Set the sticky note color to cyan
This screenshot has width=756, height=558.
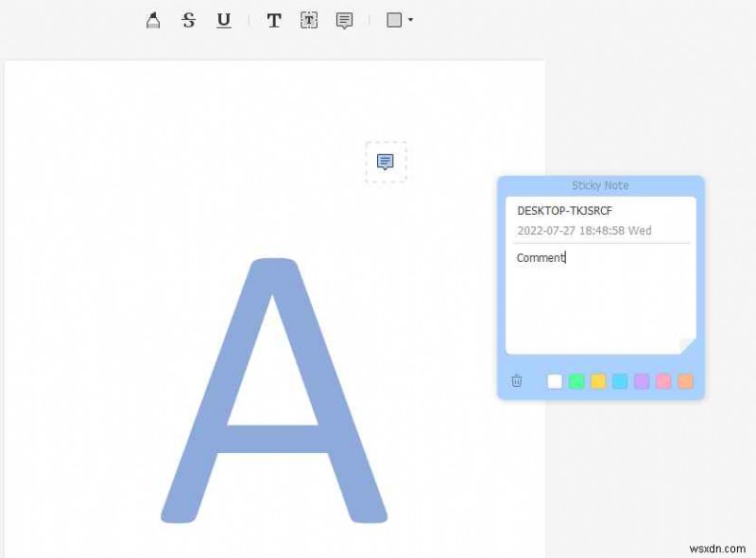(x=620, y=381)
